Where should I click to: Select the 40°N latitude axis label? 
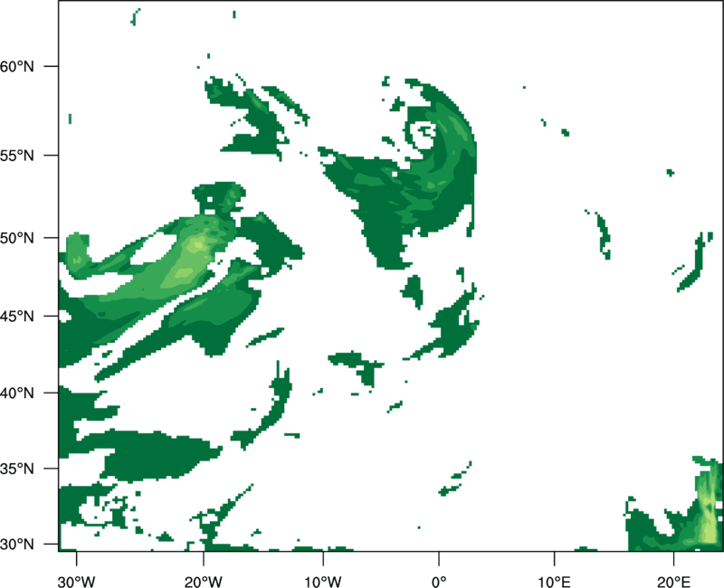(x=17, y=394)
